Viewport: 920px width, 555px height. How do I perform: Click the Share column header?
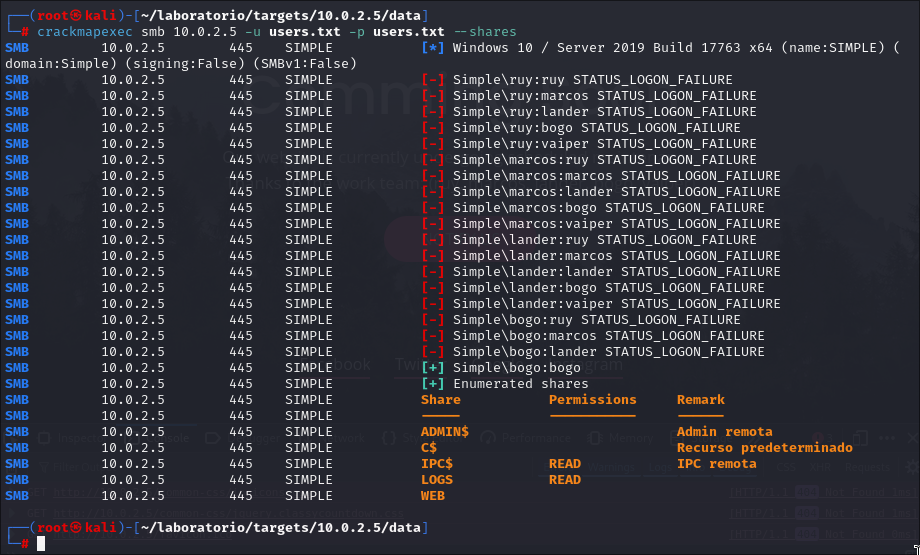point(440,400)
